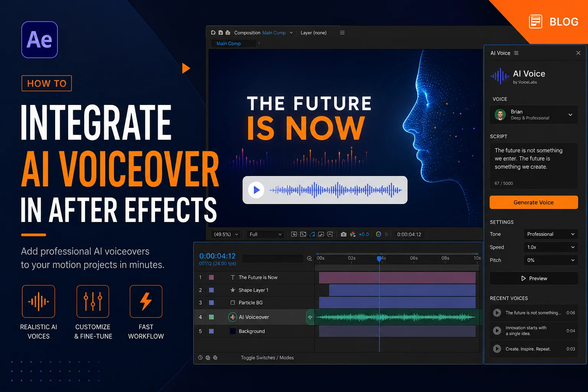
Task: Click Toggle Switches / Modes
Action: (267, 358)
